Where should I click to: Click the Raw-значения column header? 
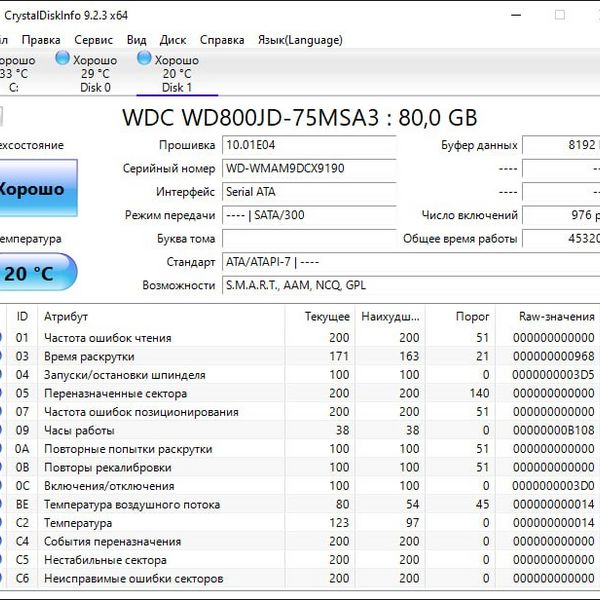point(548,316)
